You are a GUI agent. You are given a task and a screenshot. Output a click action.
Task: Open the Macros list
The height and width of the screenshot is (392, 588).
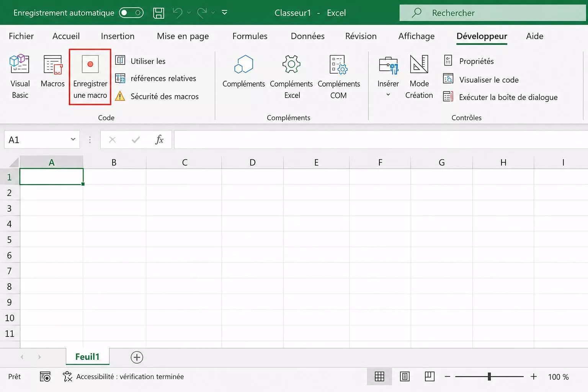click(52, 72)
